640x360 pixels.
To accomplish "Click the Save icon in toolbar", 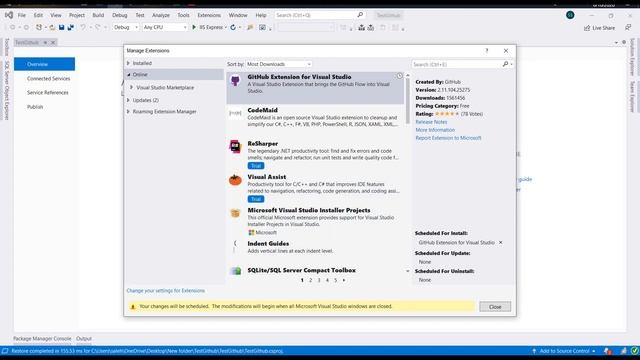I will pos(61,27).
